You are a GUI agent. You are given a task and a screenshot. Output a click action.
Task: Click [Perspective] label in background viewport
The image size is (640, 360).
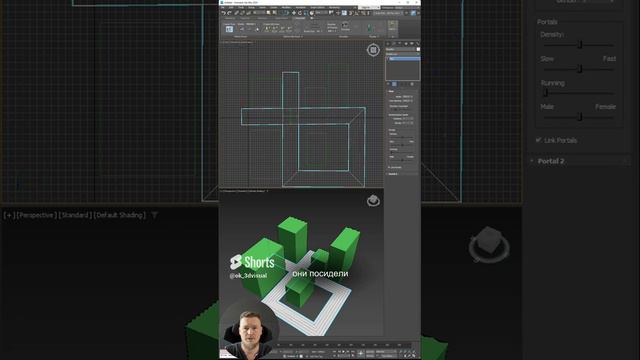[36, 215]
